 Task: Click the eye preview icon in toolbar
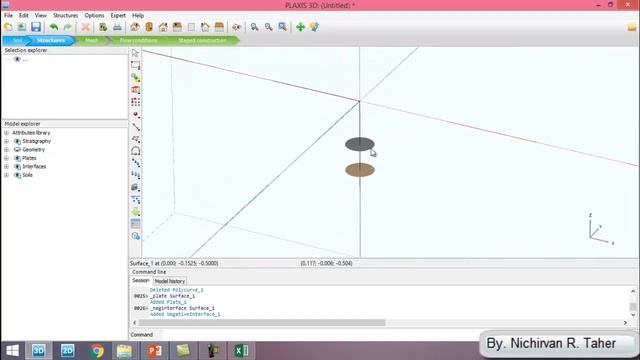[x=236, y=27]
